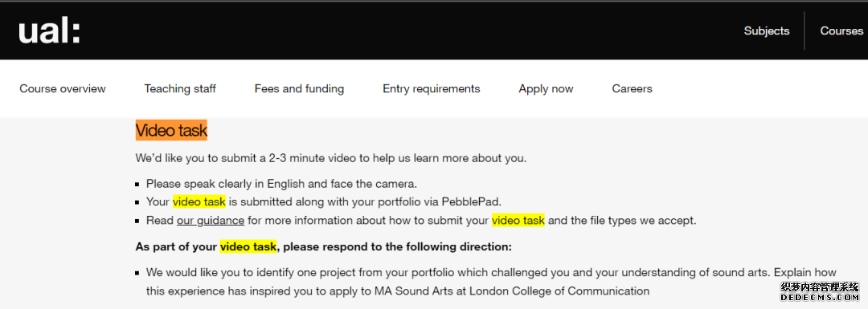Viewport: 868px width, 309px height.
Task: Click the MA Sound Arts bullet paragraph
Action: point(491,282)
